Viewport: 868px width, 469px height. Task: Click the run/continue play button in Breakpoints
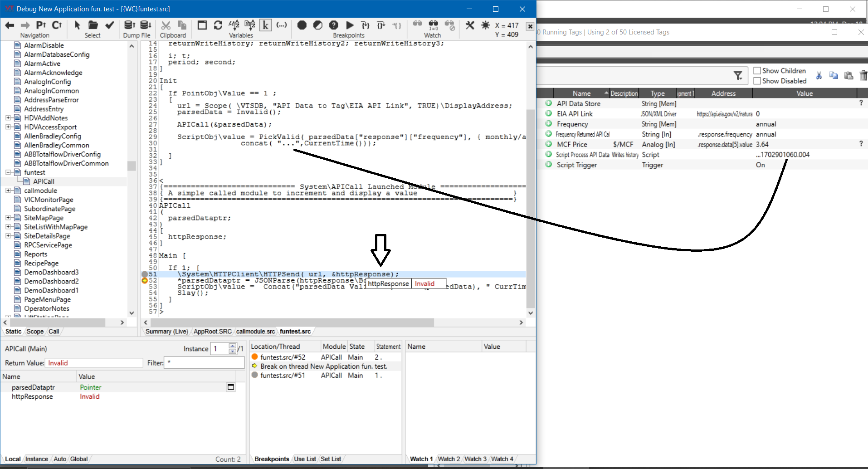pyautogui.click(x=350, y=25)
